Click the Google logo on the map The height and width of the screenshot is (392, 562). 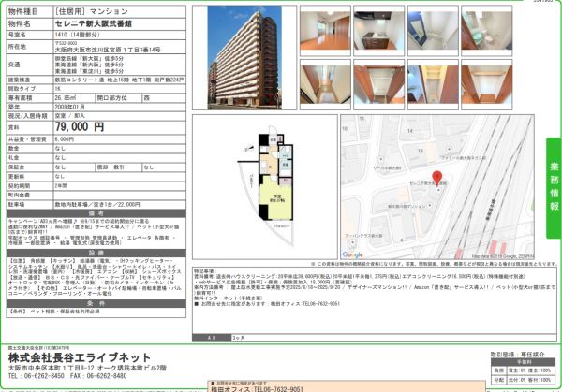click(352, 254)
